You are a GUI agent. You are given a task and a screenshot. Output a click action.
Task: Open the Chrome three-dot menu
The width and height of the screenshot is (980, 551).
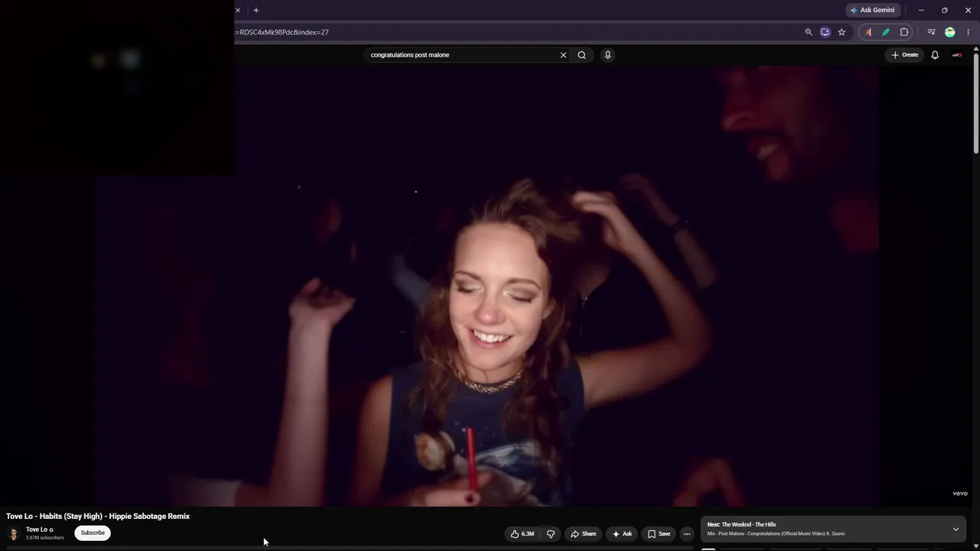pos(969,32)
